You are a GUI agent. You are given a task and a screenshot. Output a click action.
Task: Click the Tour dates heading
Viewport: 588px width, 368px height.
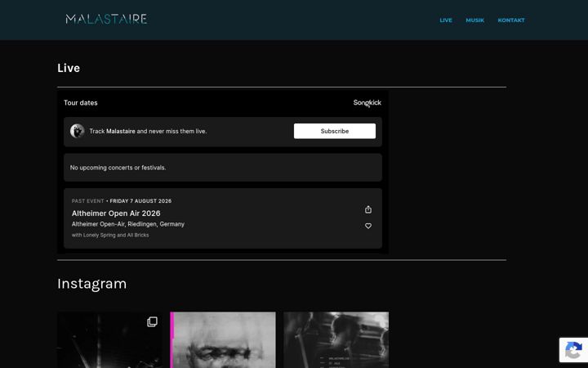coord(81,103)
